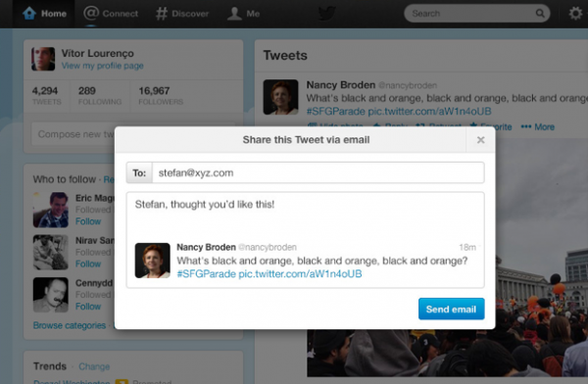
Task: Open the Connect tab
Action: [111, 14]
